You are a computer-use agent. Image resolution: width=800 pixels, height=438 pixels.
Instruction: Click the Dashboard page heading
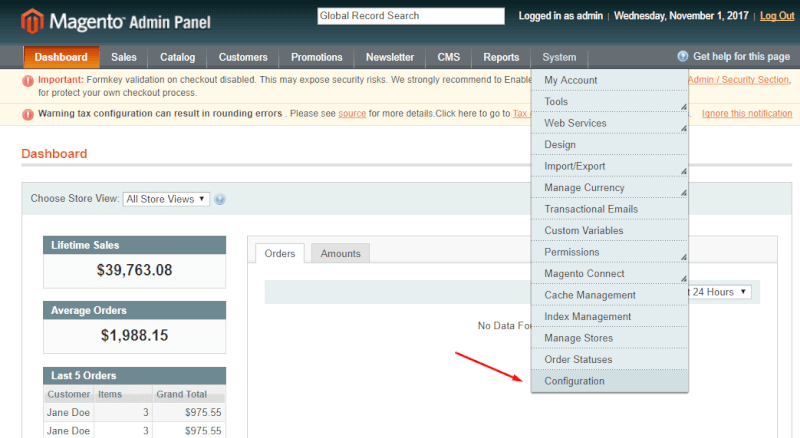point(54,154)
